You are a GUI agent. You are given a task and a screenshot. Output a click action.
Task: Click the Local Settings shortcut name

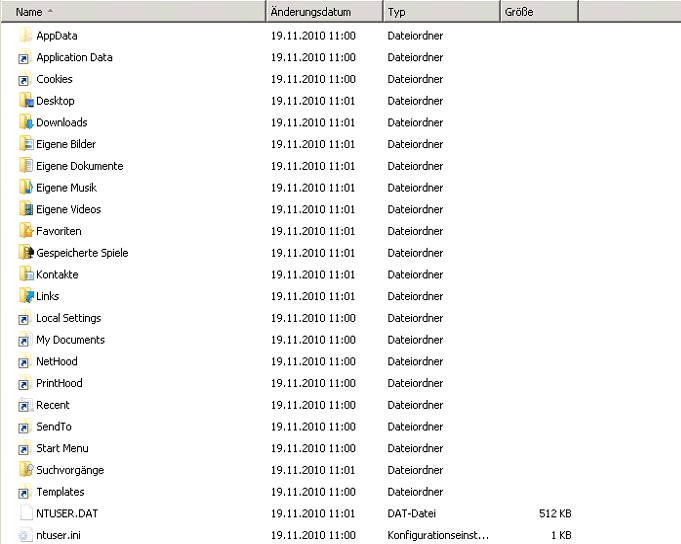(x=68, y=318)
